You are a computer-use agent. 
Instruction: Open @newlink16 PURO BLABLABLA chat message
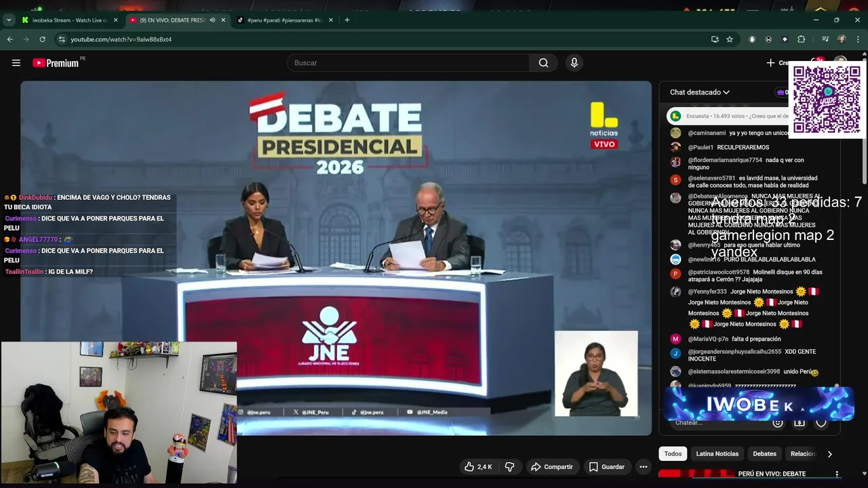pyautogui.click(x=744, y=260)
